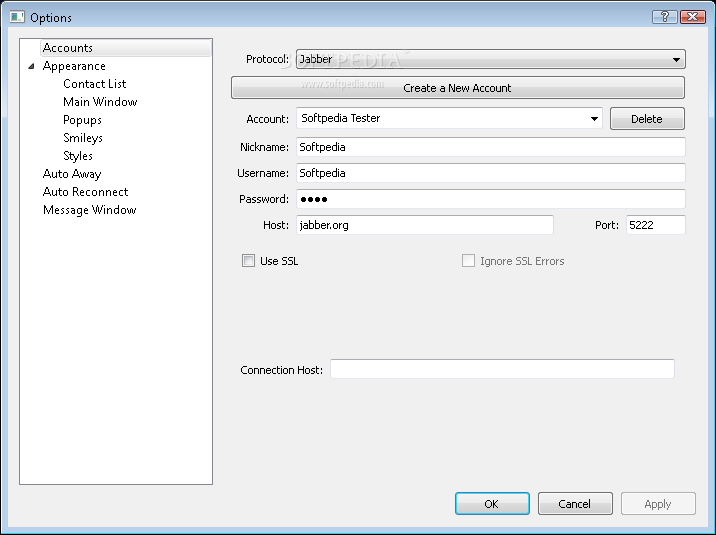Collapse the Appearance tree node
Image resolution: width=716 pixels, height=535 pixels.
[x=31, y=66]
